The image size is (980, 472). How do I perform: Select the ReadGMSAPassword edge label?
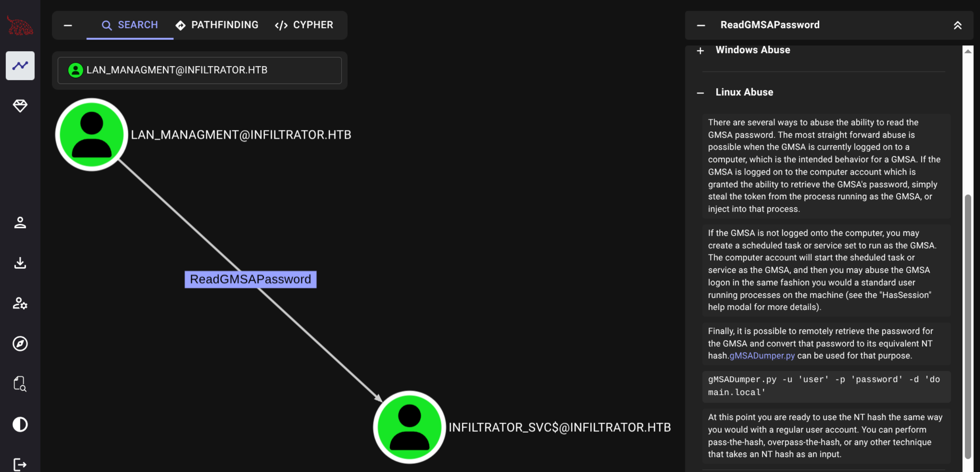click(x=250, y=279)
